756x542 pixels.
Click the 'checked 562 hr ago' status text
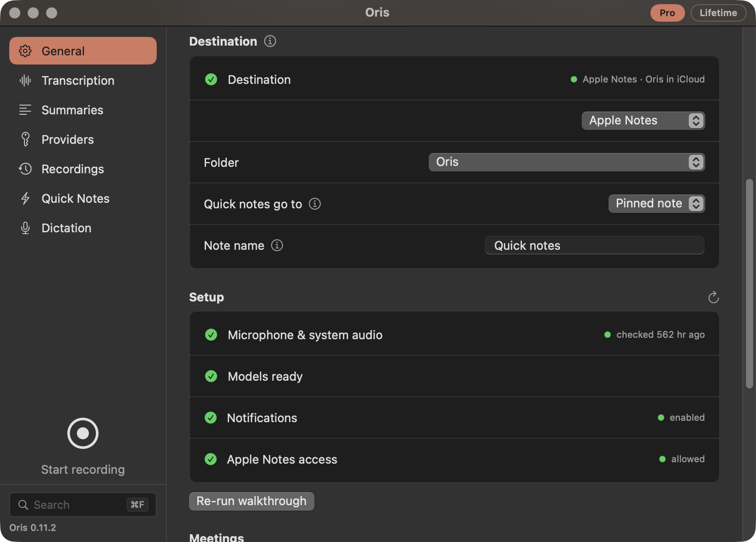(x=660, y=335)
